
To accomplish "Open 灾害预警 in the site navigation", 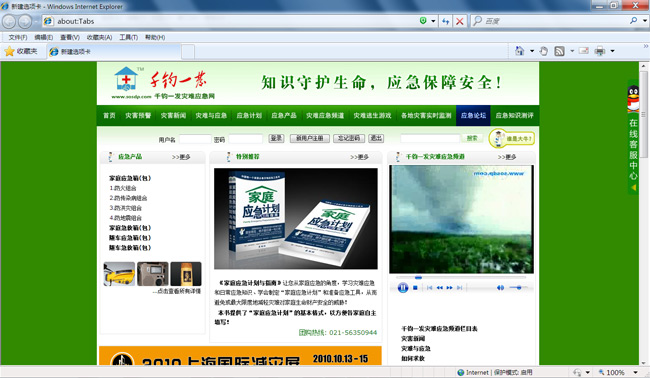I will tap(138, 116).
